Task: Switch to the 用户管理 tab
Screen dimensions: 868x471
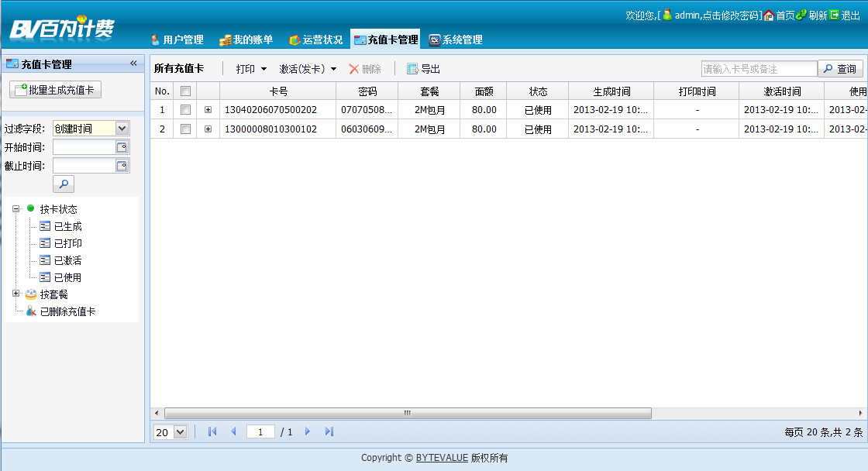Action: tap(177, 40)
